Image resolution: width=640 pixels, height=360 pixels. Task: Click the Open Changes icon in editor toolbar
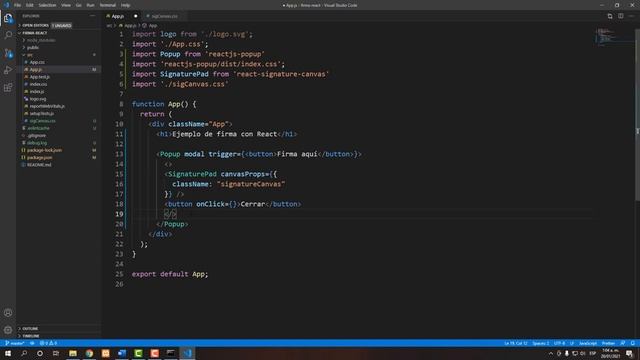[610, 16]
